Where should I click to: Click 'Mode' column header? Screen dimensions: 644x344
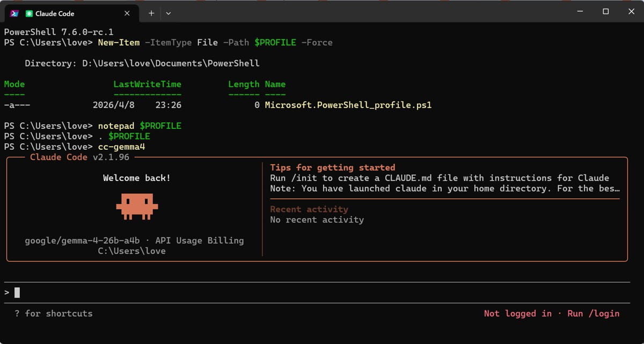click(x=14, y=84)
